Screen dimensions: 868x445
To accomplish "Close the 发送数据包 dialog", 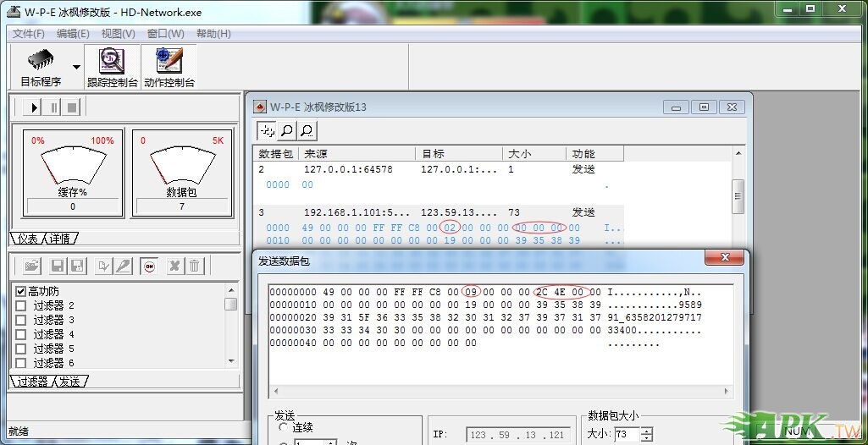I will (725, 257).
